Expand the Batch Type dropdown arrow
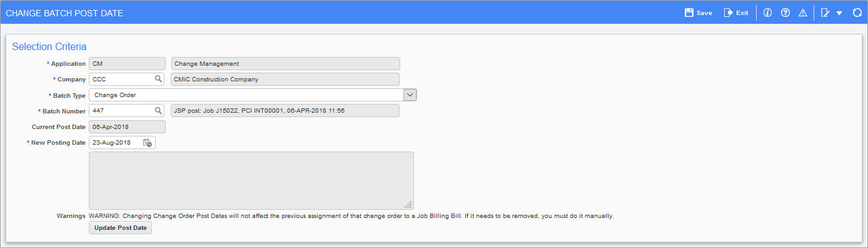 click(410, 95)
